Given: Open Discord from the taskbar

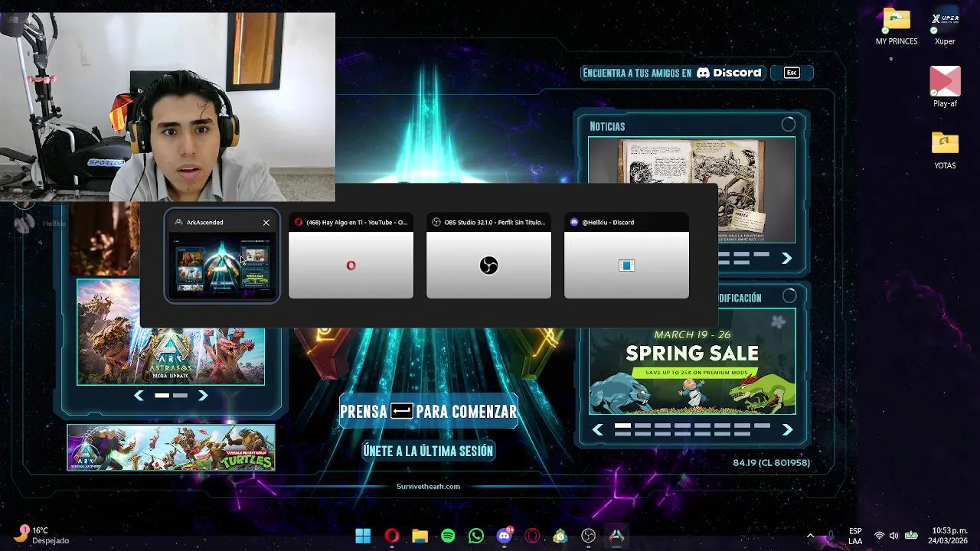Looking at the screenshot, I should click(x=505, y=536).
